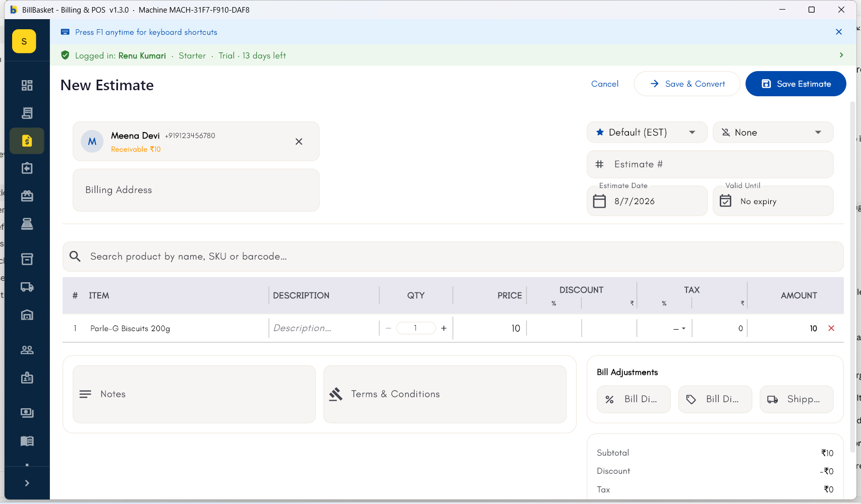Click the discount percent cell in Parle-G row
Image resolution: width=861 pixels, height=504 pixels.
pyautogui.click(x=554, y=329)
